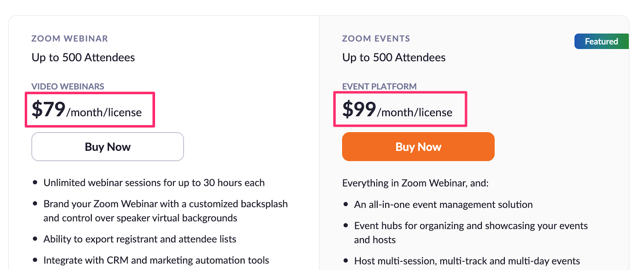Click the Featured badge
The height and width of the screenshot is (270, 644).
[x=601, y=41]
